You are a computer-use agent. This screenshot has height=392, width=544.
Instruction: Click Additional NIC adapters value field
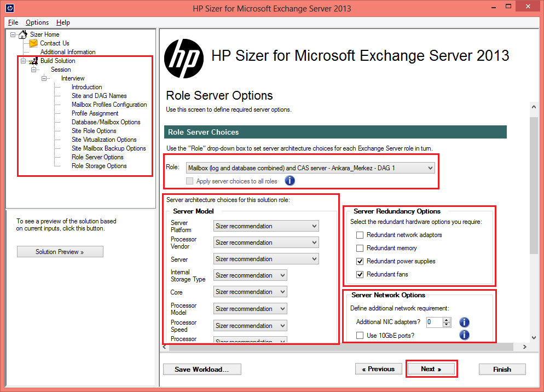(x=435, y=322)
